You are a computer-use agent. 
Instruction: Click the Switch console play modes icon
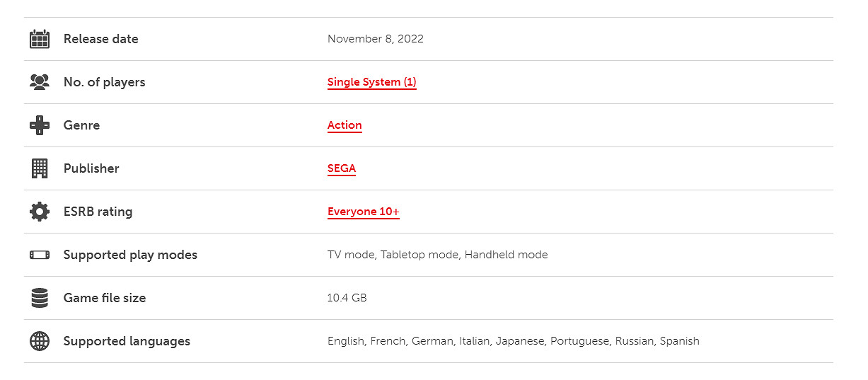point(40,255)
